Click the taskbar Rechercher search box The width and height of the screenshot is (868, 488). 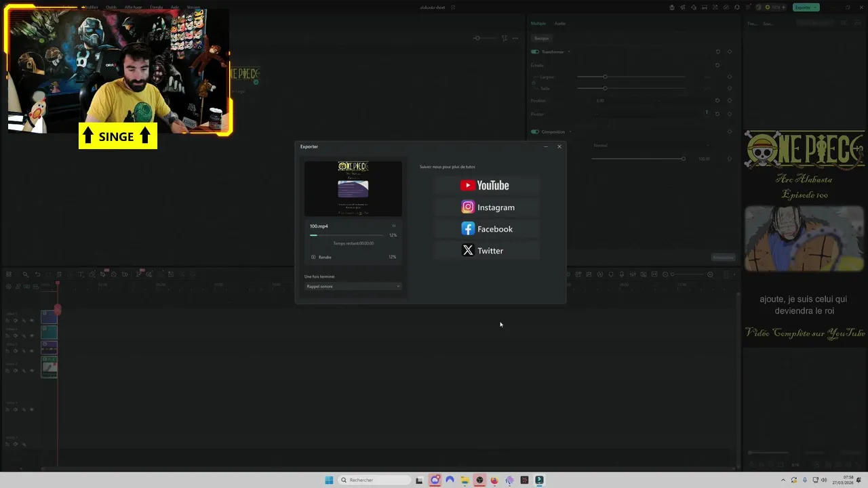point(374,480)
